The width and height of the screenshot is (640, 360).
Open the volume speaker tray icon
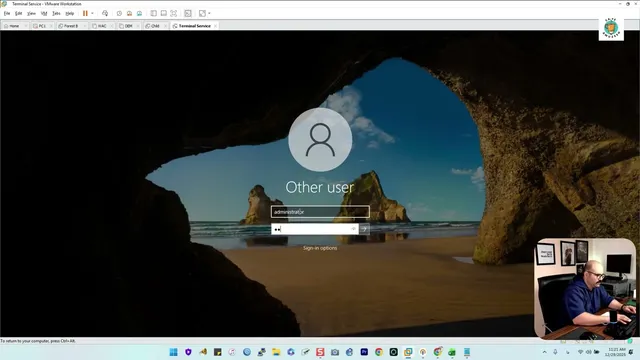[x=589, y=352]
